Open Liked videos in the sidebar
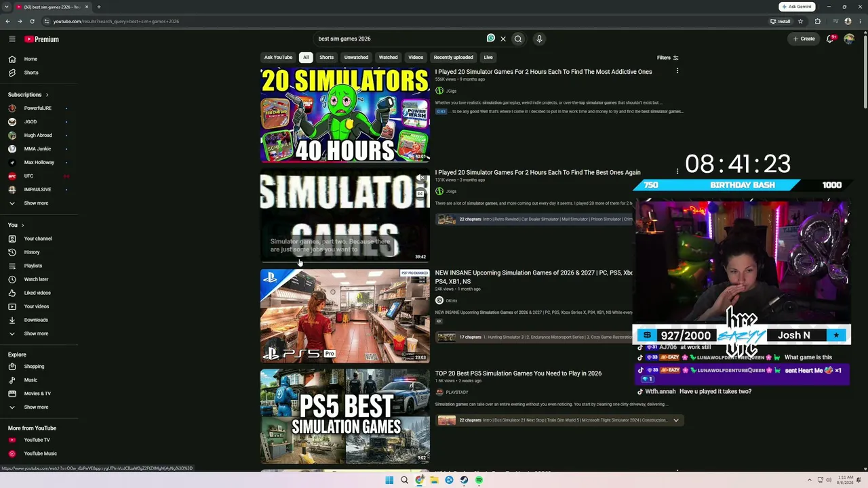 pyautogui.click(x=38, y=293)
